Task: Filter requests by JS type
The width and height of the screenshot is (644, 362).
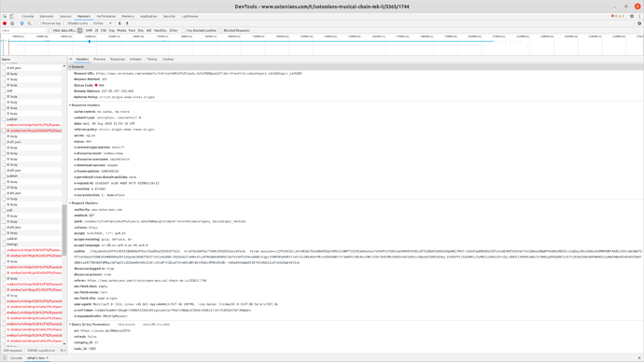Action: (x=96, y=31)
